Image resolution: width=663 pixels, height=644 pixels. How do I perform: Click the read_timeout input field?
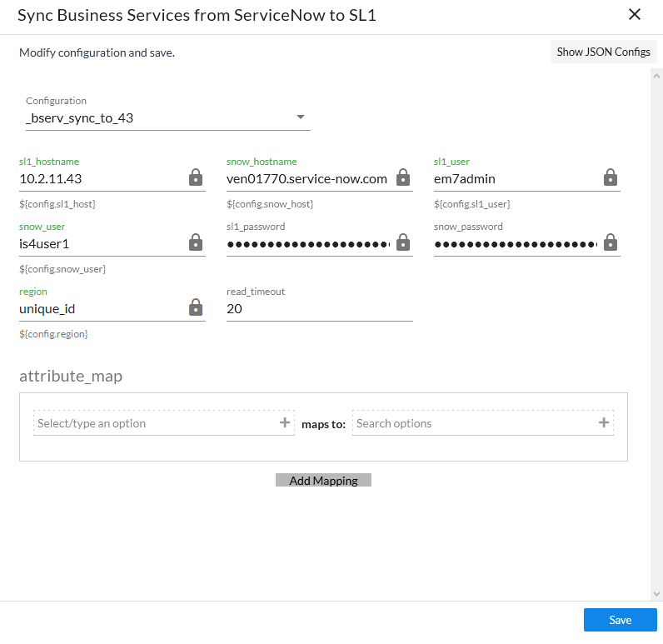coord(319,308)
